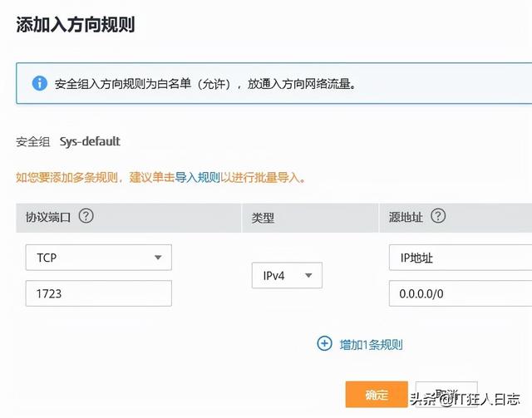Click the 源地址 column header text

tap(406, 217)
